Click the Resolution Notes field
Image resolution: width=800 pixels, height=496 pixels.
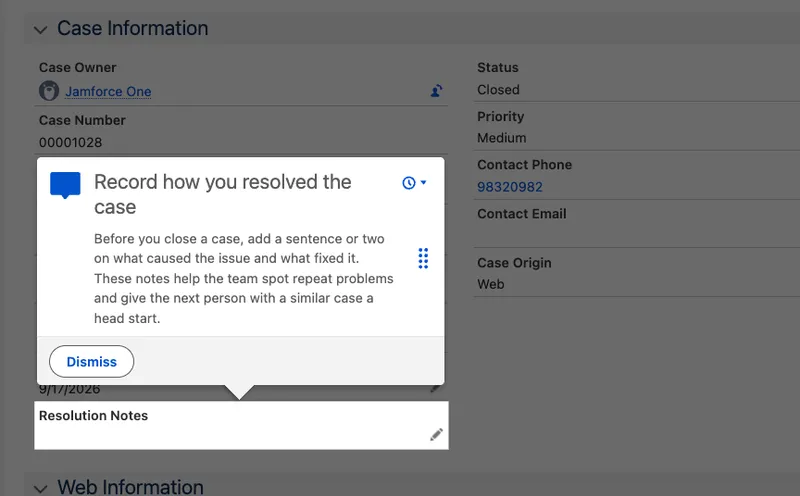tap(241, 425)
